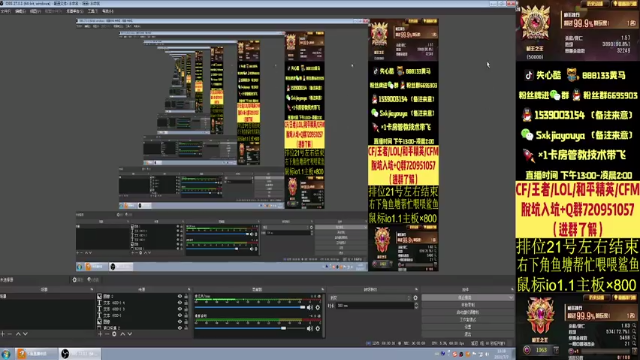Toggle visibility of the last listed source

(x=180, y=327)
